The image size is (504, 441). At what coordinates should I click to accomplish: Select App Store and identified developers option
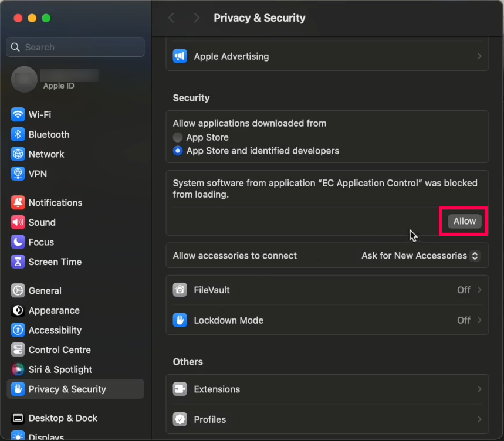coord(178,151)
